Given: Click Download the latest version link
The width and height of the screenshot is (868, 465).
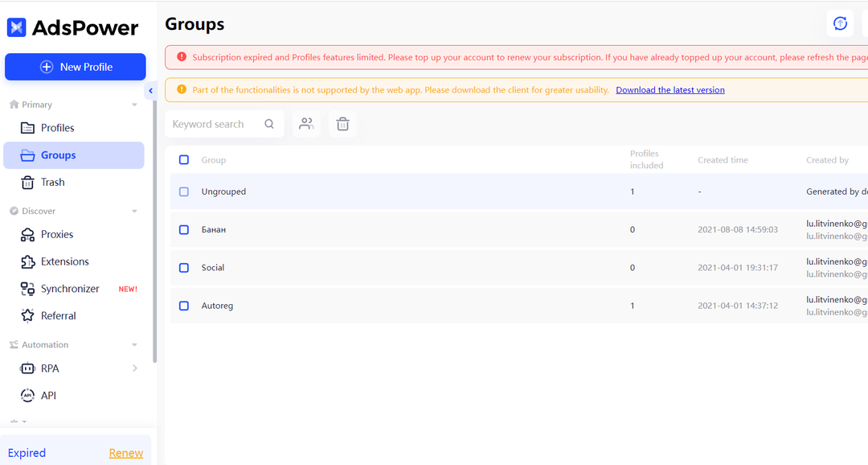Looking at the screenshot, I should click(669, 90).
